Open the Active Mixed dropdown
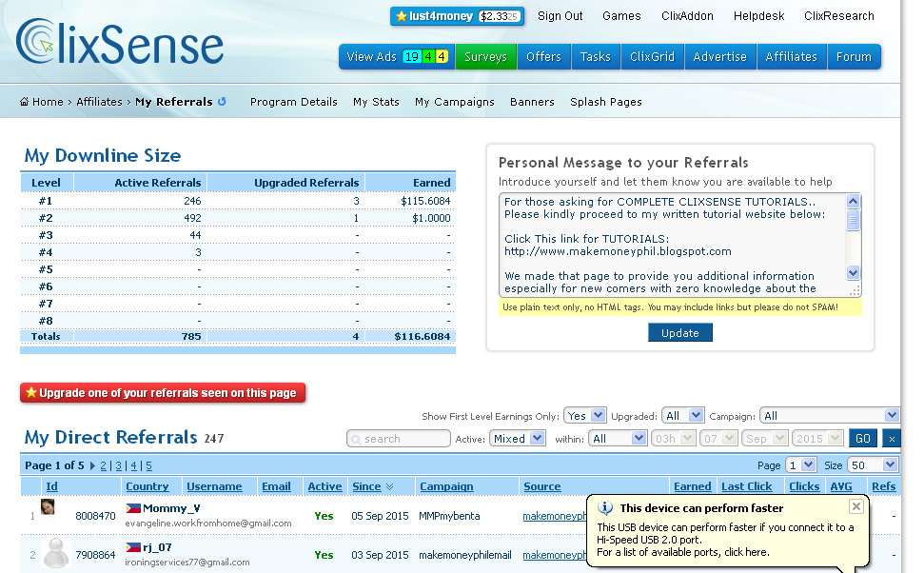This screenshot has height=573, width=924. tap(518, 439)
